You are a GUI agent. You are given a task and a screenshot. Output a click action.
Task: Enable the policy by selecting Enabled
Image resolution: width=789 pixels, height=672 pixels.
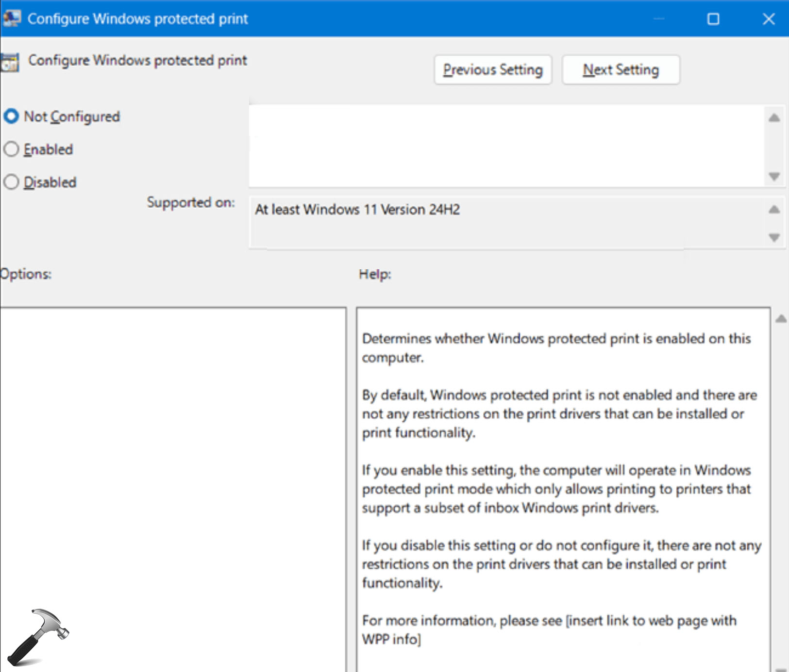tap(11, 149)
